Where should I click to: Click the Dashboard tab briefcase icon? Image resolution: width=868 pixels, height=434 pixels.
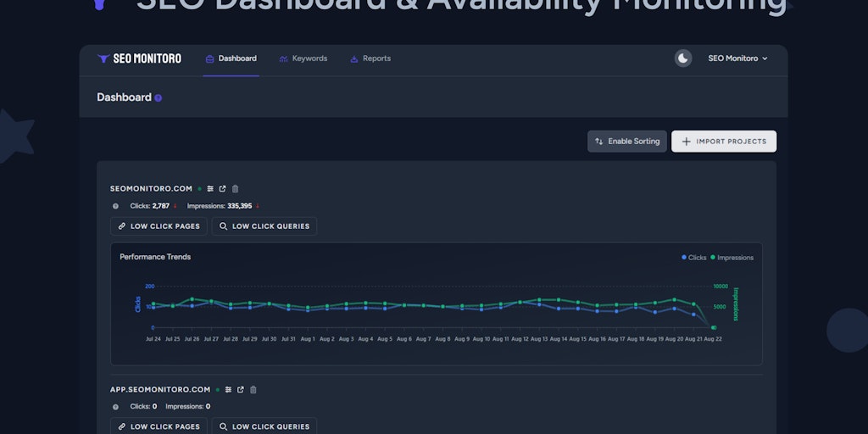click(x=210, y=58)
